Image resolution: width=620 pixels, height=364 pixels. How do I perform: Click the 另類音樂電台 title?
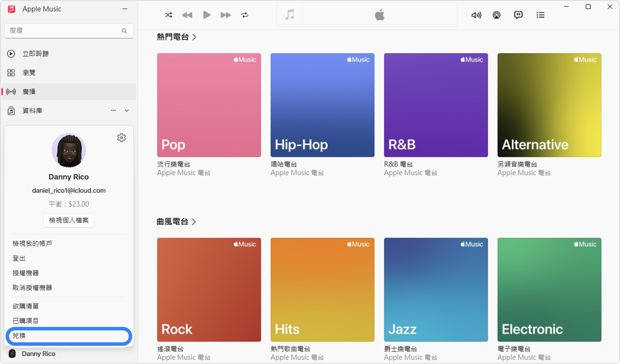517,164
